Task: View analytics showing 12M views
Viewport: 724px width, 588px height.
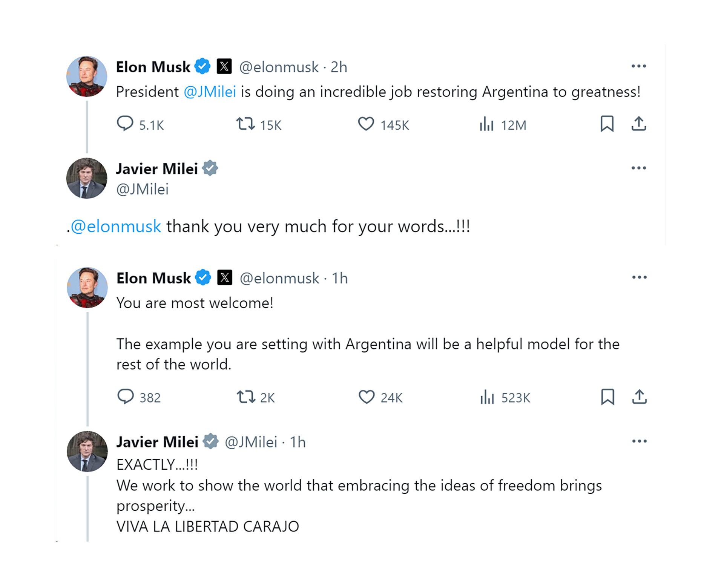Action: [x=486, y=124]
